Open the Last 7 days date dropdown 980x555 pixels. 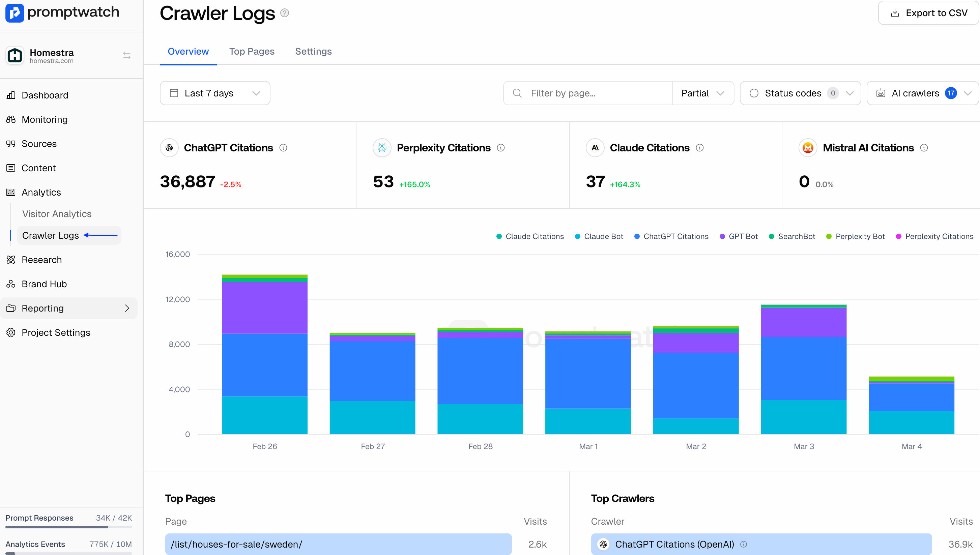(x=215, y=93)
